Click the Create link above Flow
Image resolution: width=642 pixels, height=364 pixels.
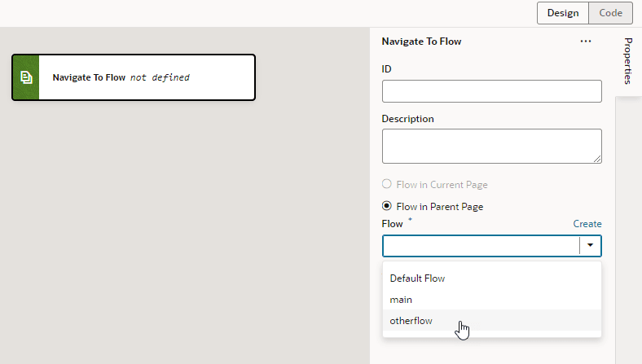coord(587,224)
